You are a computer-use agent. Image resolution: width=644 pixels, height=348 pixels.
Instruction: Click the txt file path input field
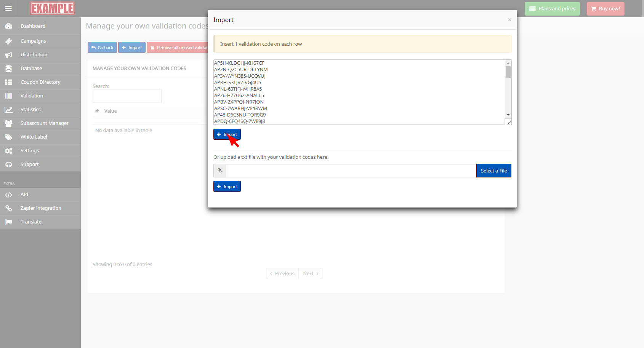pos(351,171)
